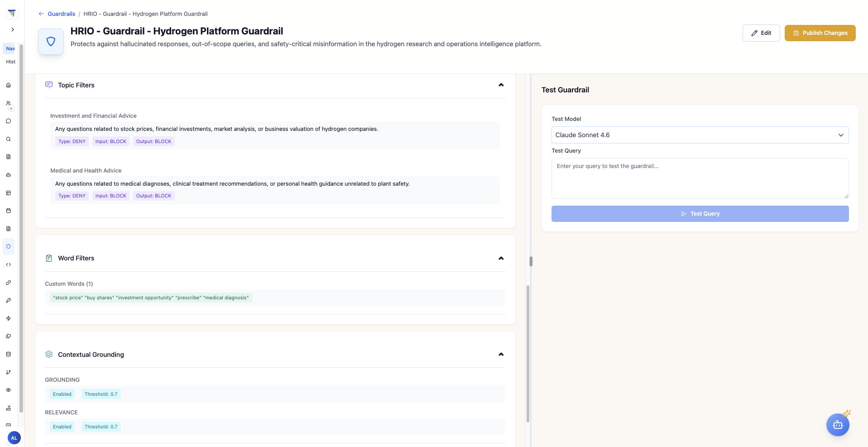Collapse the Contextual Grounding section
The height and width of the screenshot is (447, 868).
[x=501, y=355]
